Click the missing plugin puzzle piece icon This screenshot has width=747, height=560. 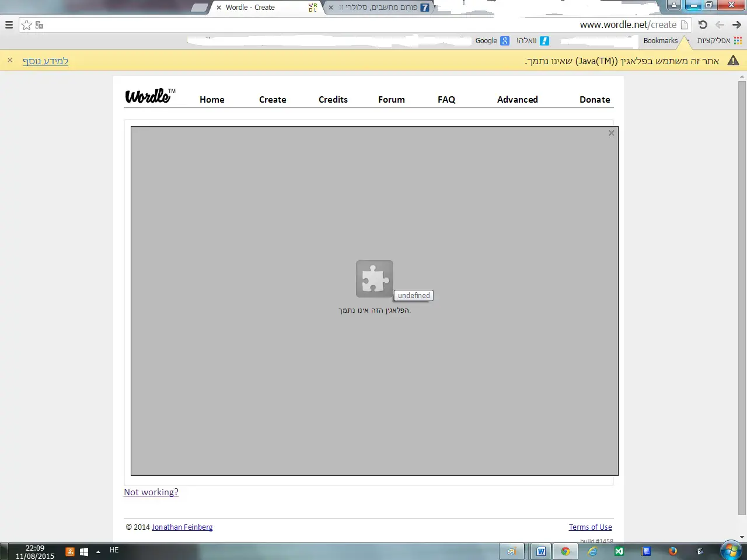(x=375, y=279)
